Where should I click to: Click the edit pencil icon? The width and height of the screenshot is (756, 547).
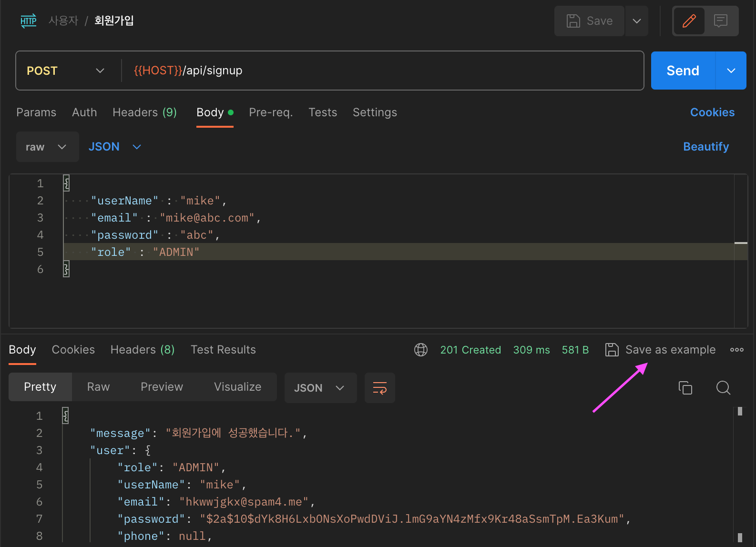tap(689, 21)
